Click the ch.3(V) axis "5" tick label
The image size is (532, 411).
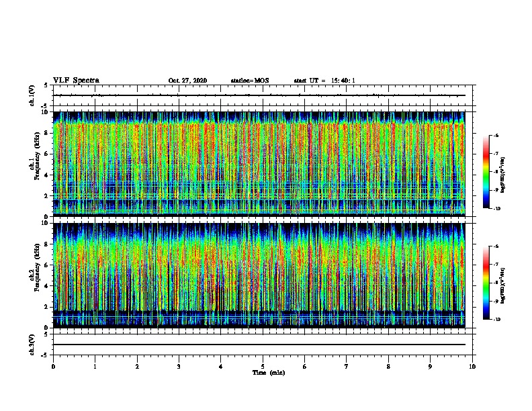pos(46,334)
